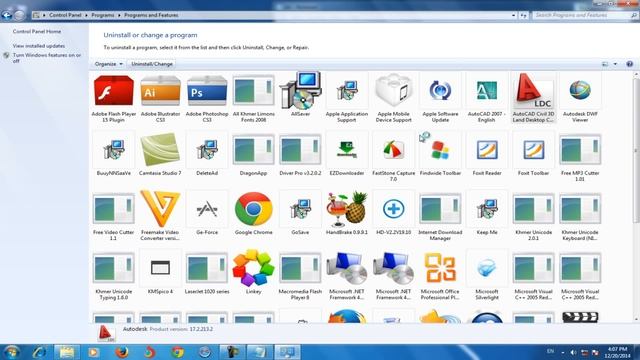Select the Foxit Reader icon

pyautogui.click(x=487, y=150)
